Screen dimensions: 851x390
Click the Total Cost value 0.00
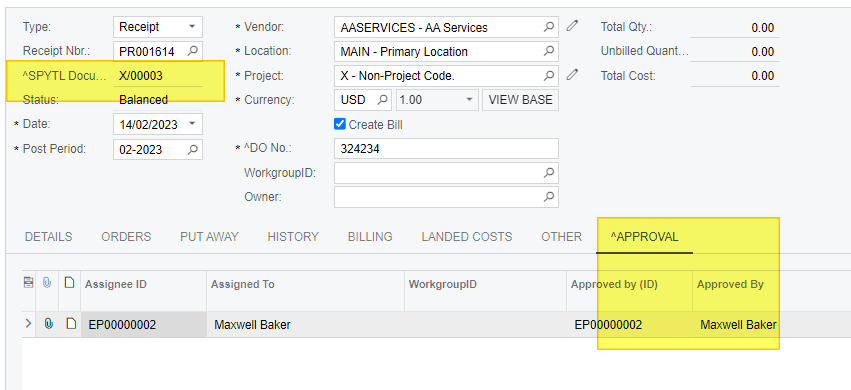[763, 76]
